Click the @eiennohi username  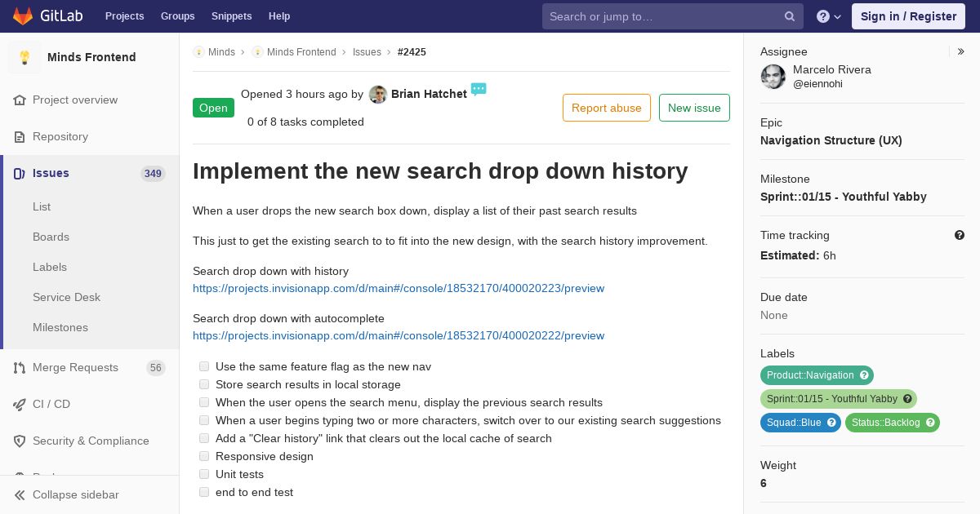[817, 84]
